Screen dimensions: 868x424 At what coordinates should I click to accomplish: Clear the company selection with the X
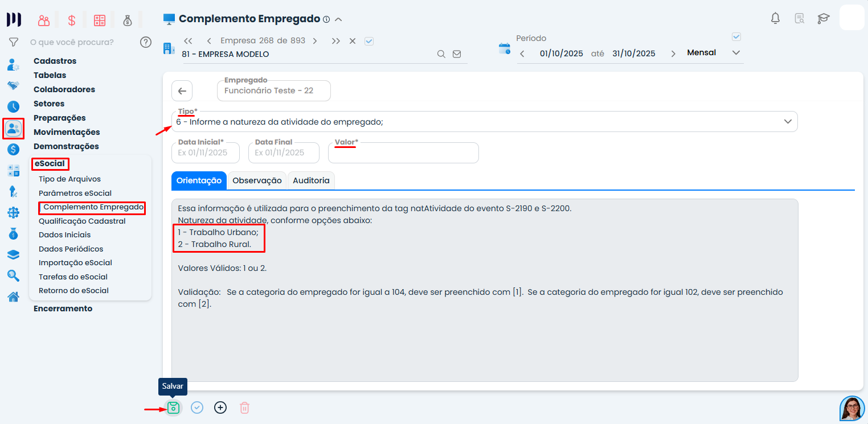(353, 41)
